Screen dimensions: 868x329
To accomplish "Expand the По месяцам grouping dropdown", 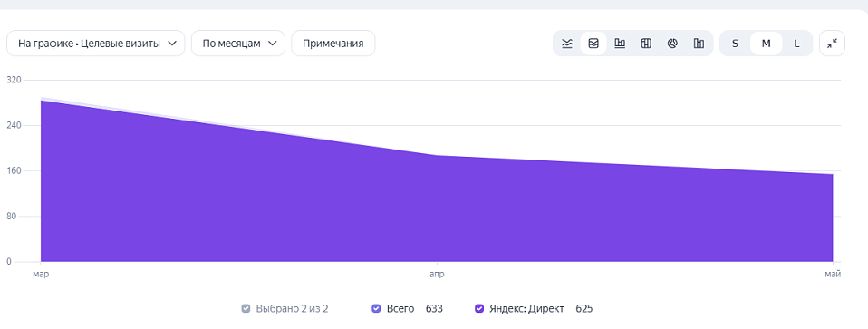I will 238,44.
